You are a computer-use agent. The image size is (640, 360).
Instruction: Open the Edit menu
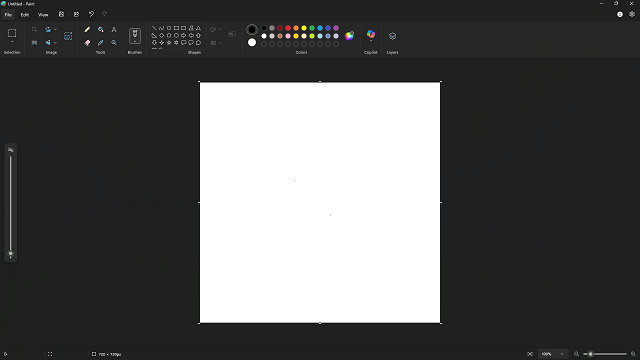(25, 15)
